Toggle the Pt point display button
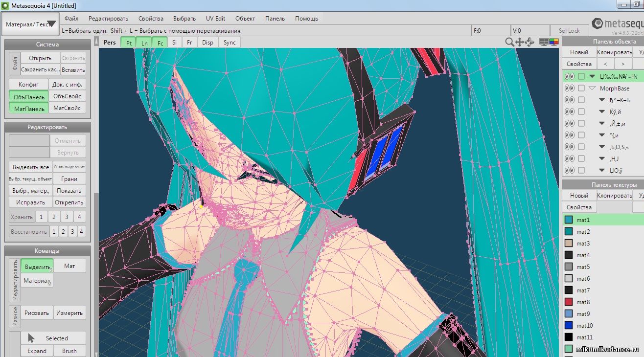This screenshot has height=357, width=644. click(129, 43)
